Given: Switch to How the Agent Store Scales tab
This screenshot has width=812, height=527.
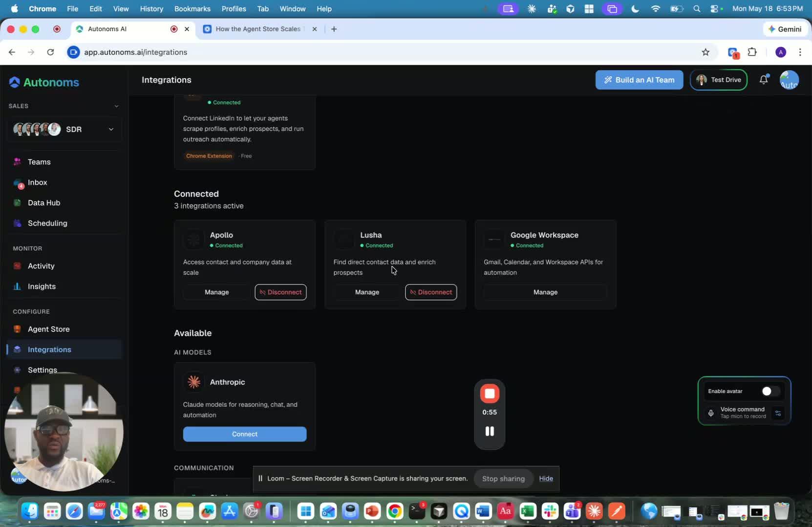Looking at the screenshot, I should 258,29.
